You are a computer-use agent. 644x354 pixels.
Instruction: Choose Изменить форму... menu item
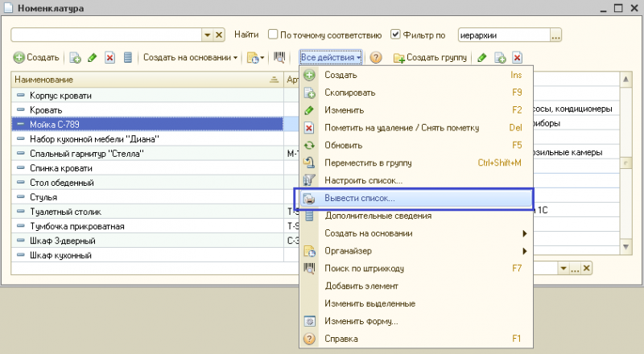(x=416, y=321)
